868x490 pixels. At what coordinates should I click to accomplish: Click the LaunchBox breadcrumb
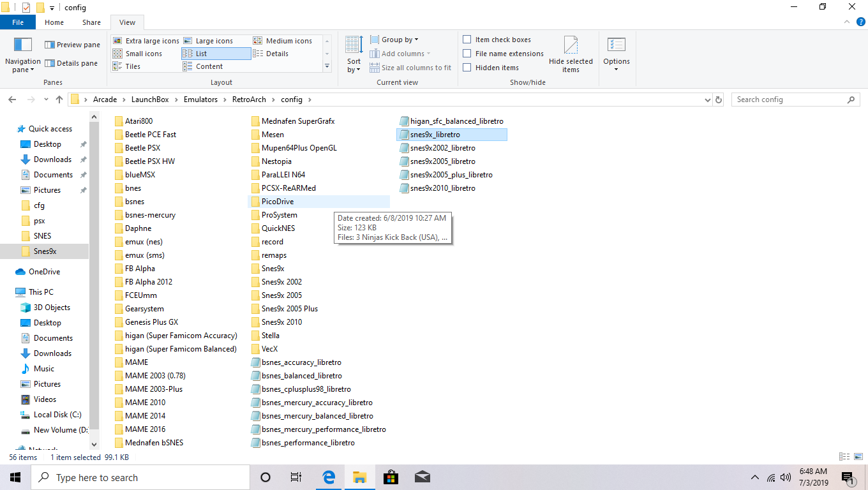coord(151,100)
